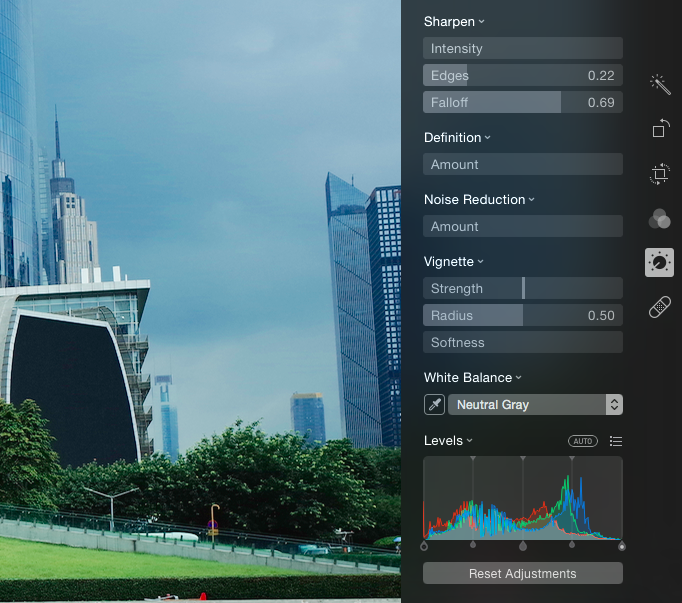682x603 pixels.
Task: Collapse the Vignette section
Action: (x=481, y=262)
